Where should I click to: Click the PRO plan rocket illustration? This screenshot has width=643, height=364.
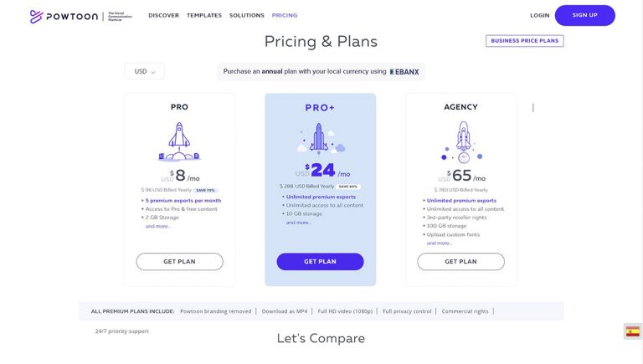(179, 141)
